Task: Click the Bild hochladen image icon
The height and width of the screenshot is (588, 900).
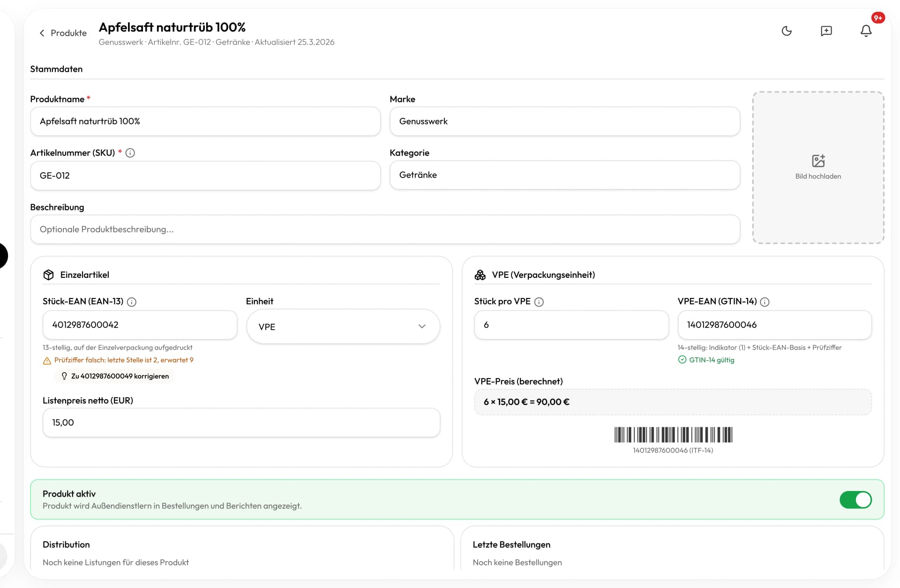Action: [x=818, y=161]
